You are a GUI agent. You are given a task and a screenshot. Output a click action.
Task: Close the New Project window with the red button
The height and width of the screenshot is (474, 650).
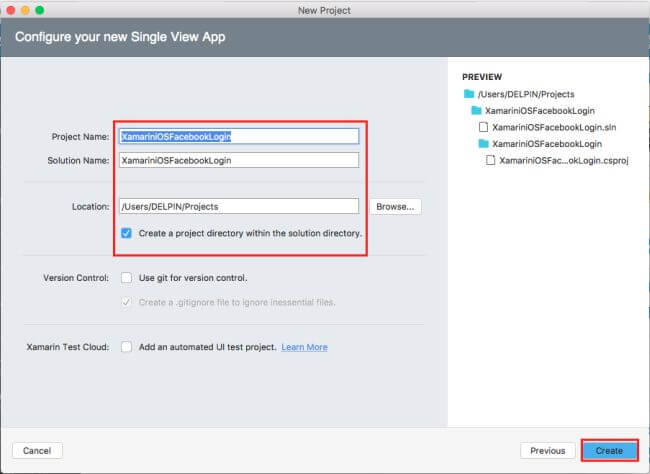tap(11, 9)
